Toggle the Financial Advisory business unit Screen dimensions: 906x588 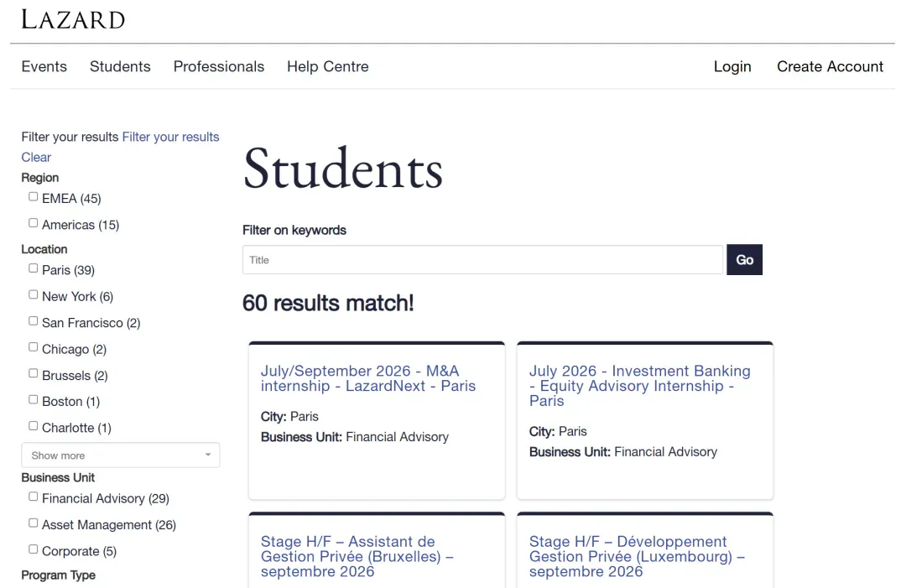(34, 497)
